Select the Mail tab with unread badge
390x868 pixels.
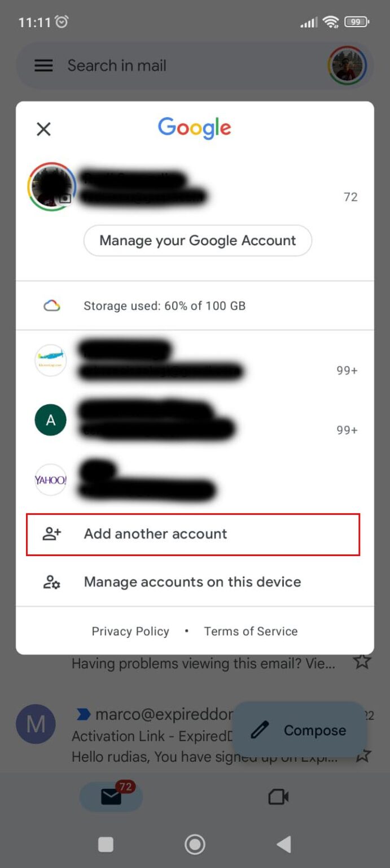(111, 797)
